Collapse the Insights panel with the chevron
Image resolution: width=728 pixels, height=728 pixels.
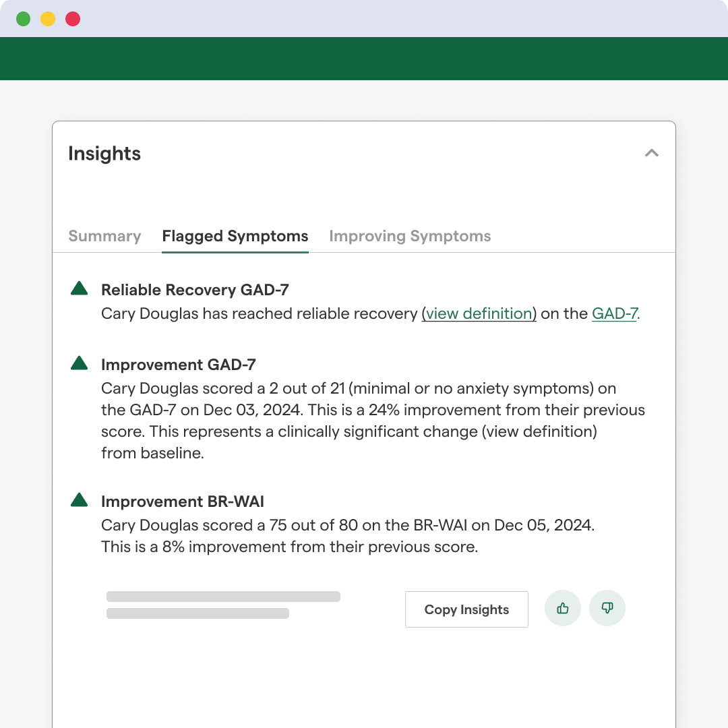tap(651, 153)
